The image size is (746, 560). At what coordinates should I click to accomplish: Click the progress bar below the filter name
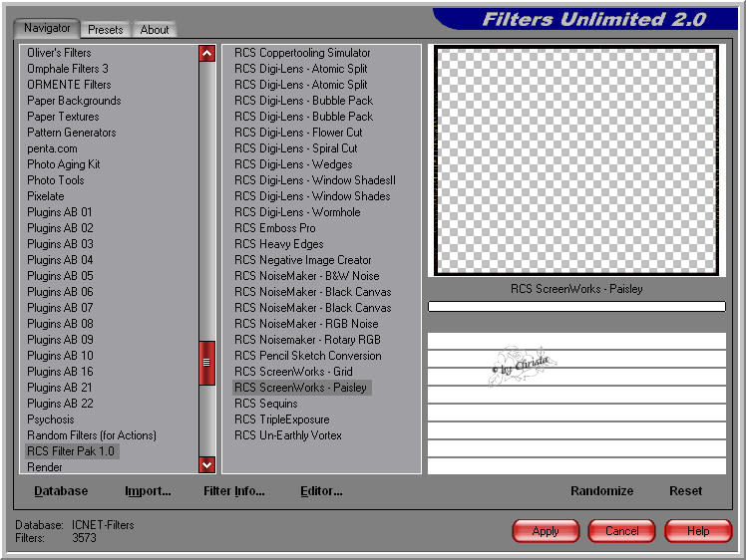pyautogui.click(x=576, y=307)
